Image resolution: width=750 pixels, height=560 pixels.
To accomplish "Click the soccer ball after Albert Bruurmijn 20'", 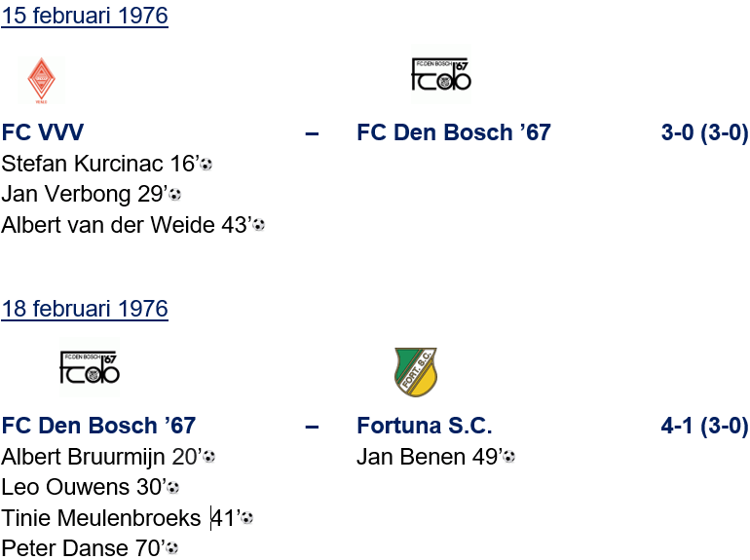I will click(x=208, y=457).
